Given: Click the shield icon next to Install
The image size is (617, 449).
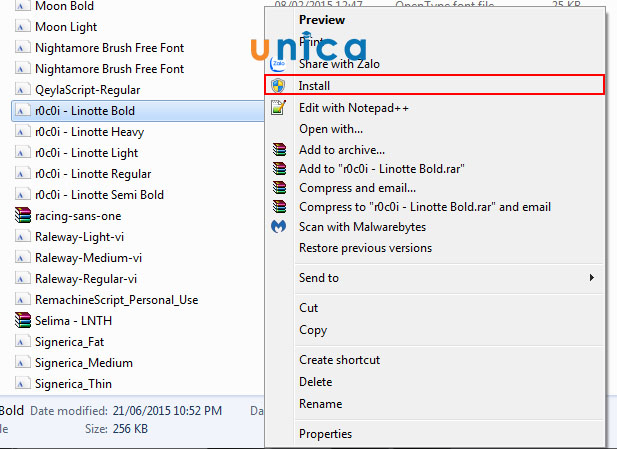Looking at the screenshot, I should point(278,85).
